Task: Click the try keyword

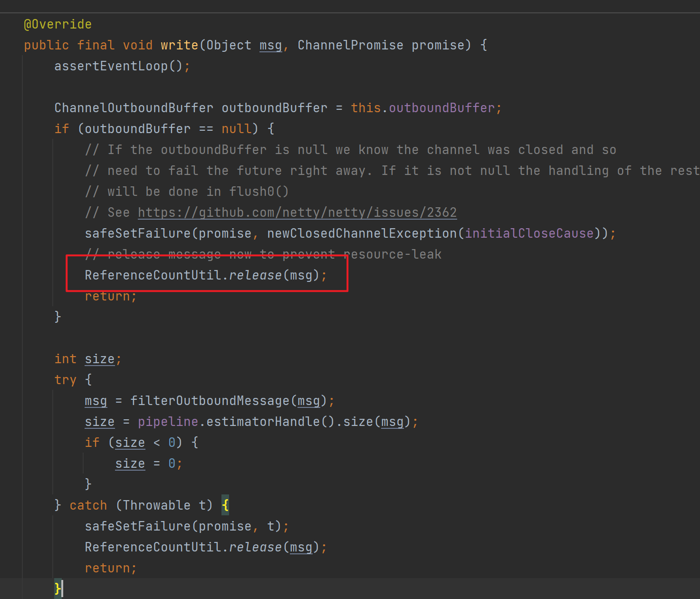Action: (x=65, y=380)
